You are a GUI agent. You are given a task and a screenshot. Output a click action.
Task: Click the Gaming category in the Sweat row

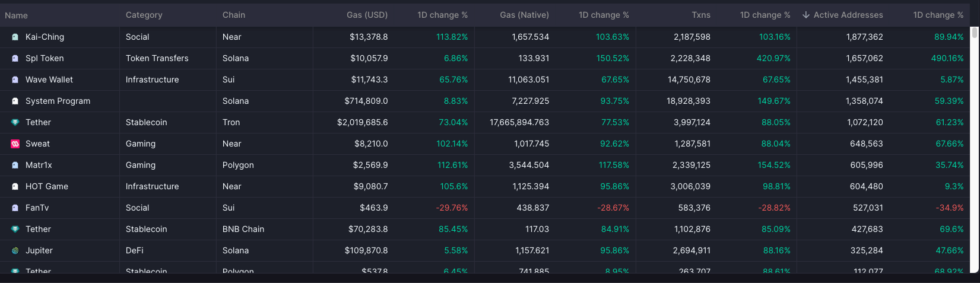click(141, 144)
